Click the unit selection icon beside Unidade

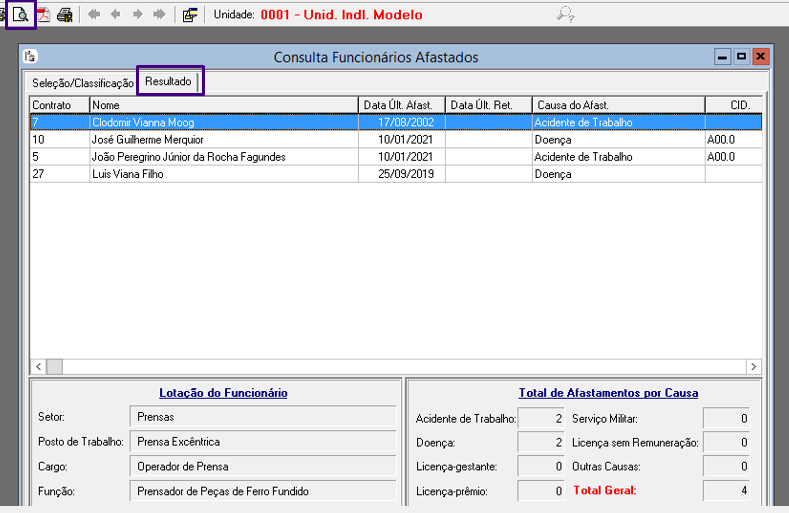pos(190,15)
